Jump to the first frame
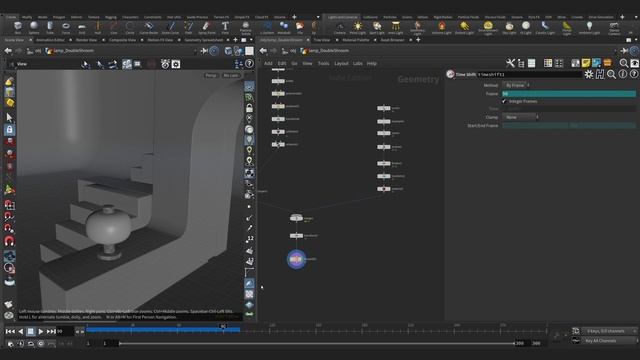Viewport: 640px width, 360px height. tap(10, 331)
